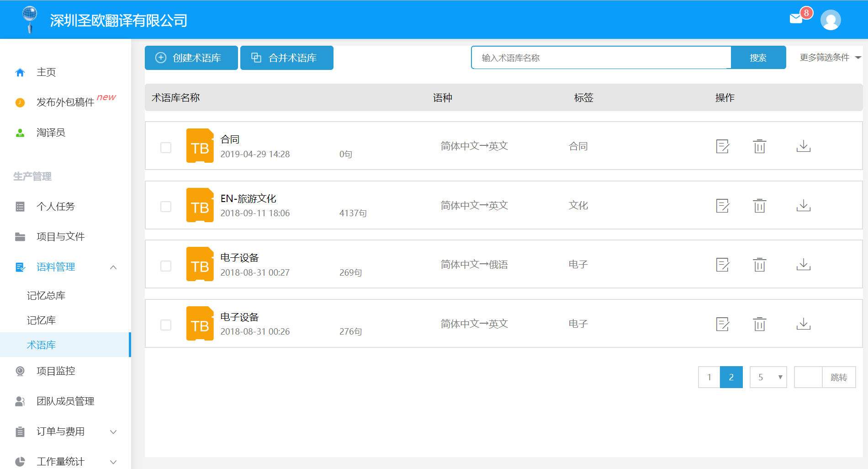The height and width of the screenshot is (469, 868).
Task: Click the edit icon for 合同 termbase
Action: click(722, 146)
